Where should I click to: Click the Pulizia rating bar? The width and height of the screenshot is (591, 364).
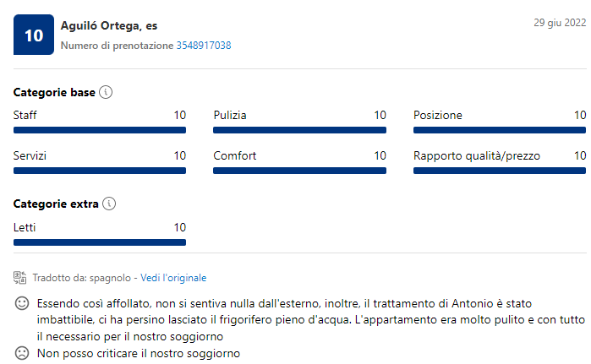coord(299,130)
